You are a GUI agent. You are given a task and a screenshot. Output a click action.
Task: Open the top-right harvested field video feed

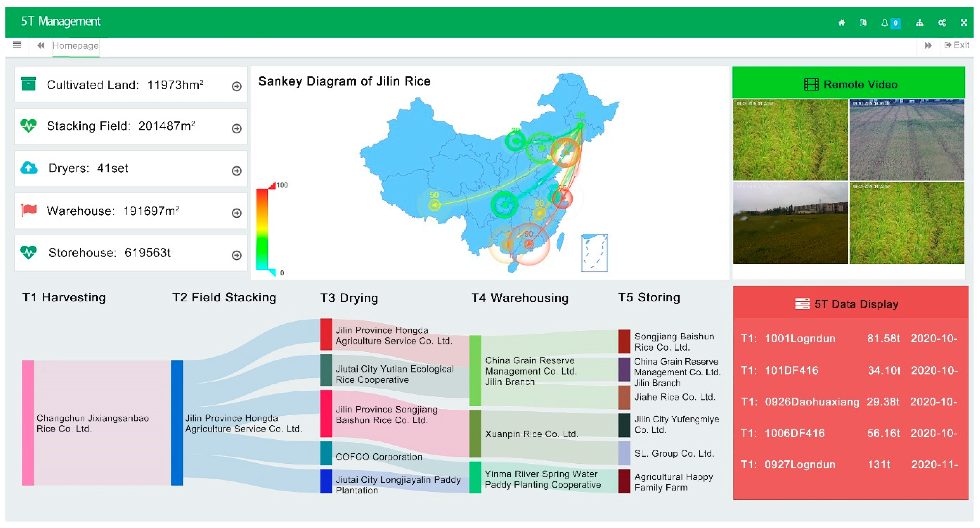(x=907, y=140)
